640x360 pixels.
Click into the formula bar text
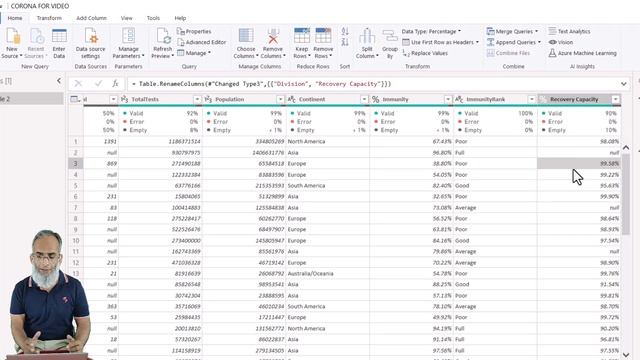point(261,84)
